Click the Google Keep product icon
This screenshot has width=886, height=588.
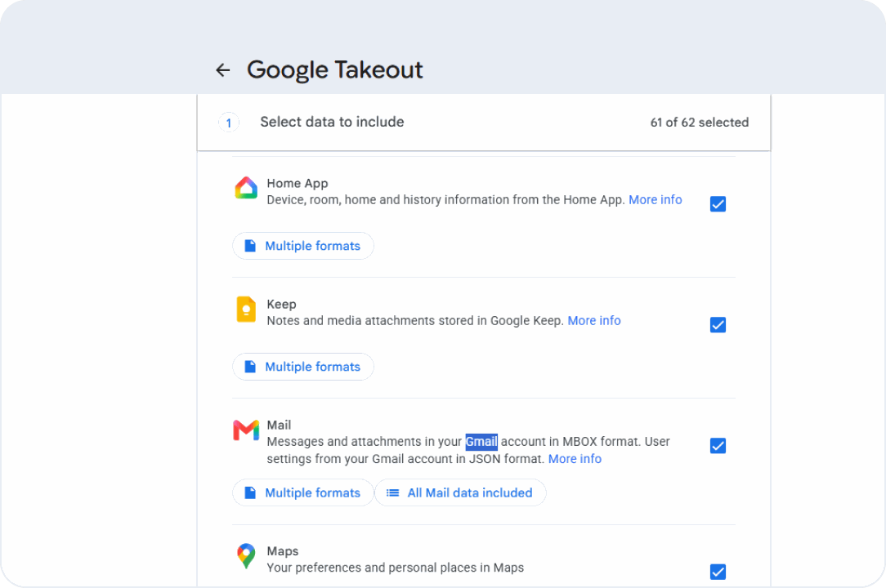[x=246, y=309]
